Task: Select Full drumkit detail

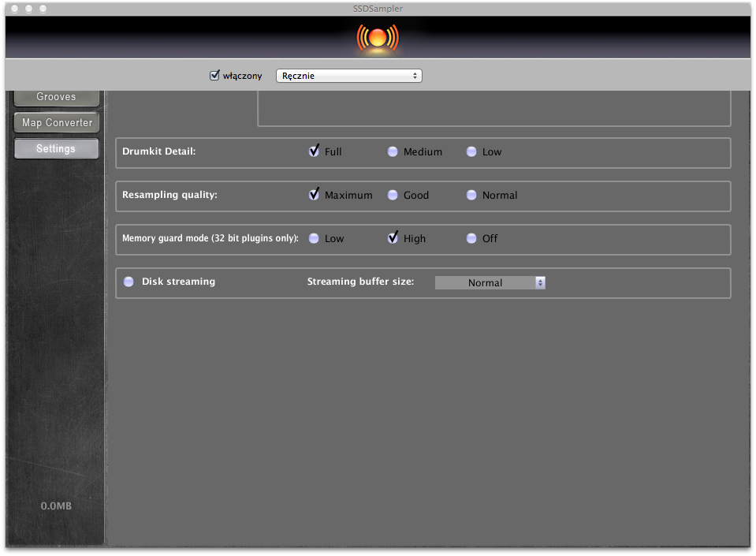Action: 314,151
